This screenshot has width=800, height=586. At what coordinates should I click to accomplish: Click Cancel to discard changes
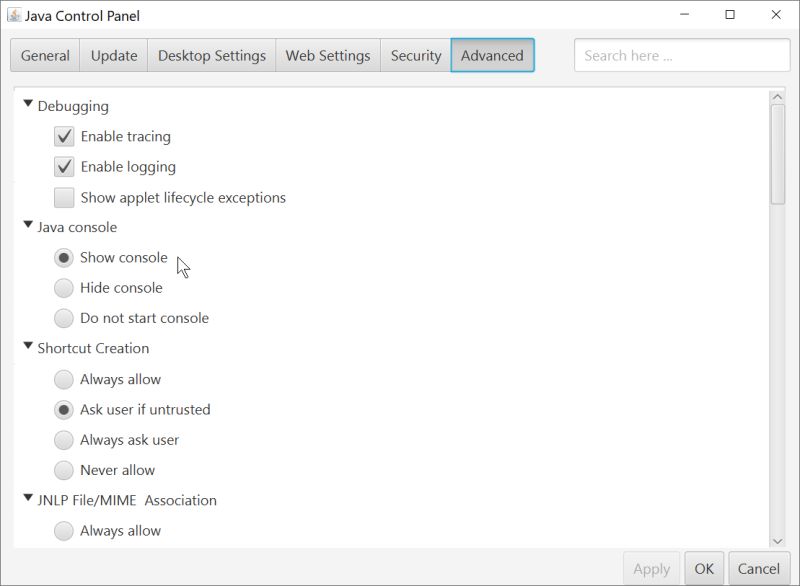(759, 569)
